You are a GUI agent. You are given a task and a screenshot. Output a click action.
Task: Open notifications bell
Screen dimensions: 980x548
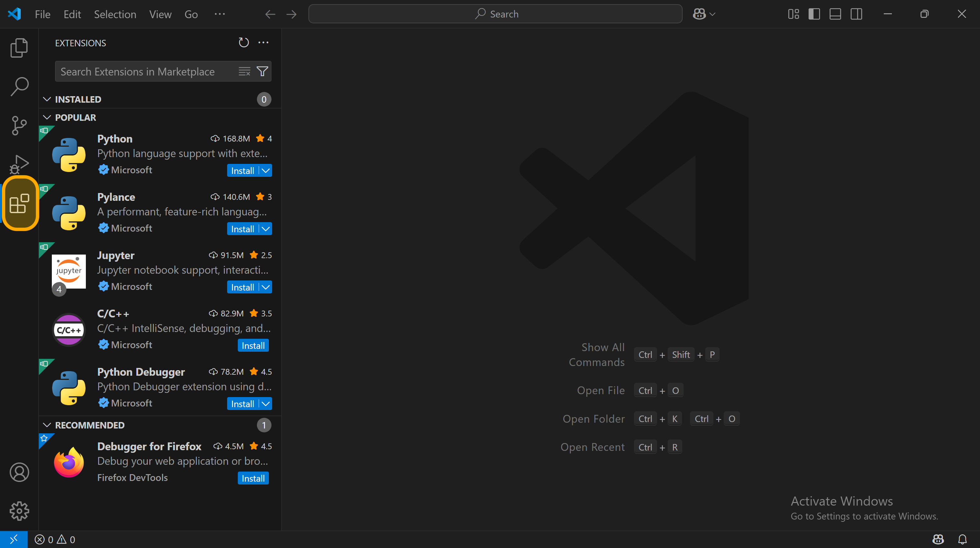tap(962, 539)
